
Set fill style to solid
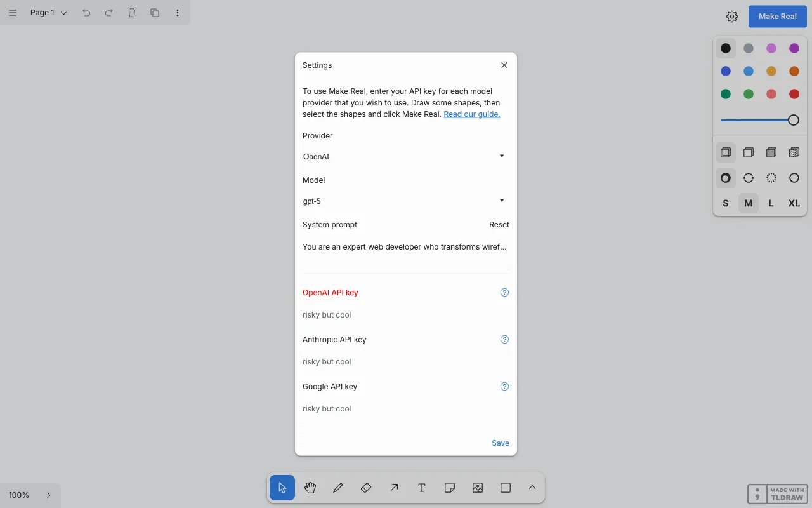(x=771, y=152)
